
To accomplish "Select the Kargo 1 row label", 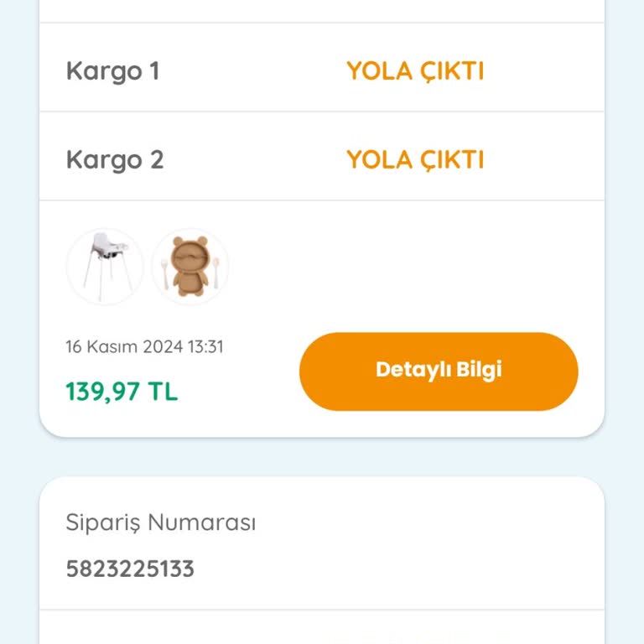I will pyautogui.click(x=112, y=71).
